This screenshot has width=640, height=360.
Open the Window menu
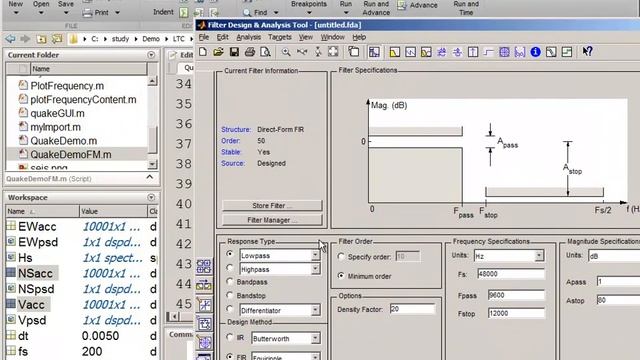coord(332,37)
